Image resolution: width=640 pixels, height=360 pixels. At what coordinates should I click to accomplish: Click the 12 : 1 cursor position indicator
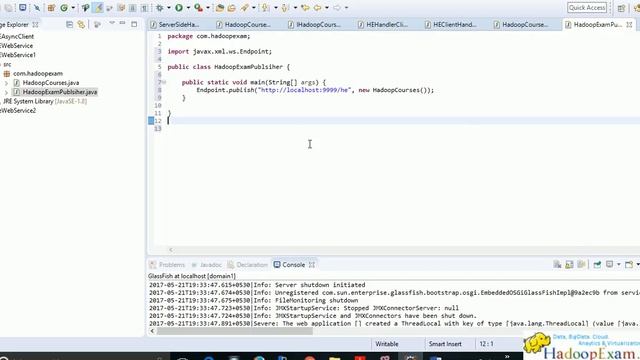click(x=486, y=344)
